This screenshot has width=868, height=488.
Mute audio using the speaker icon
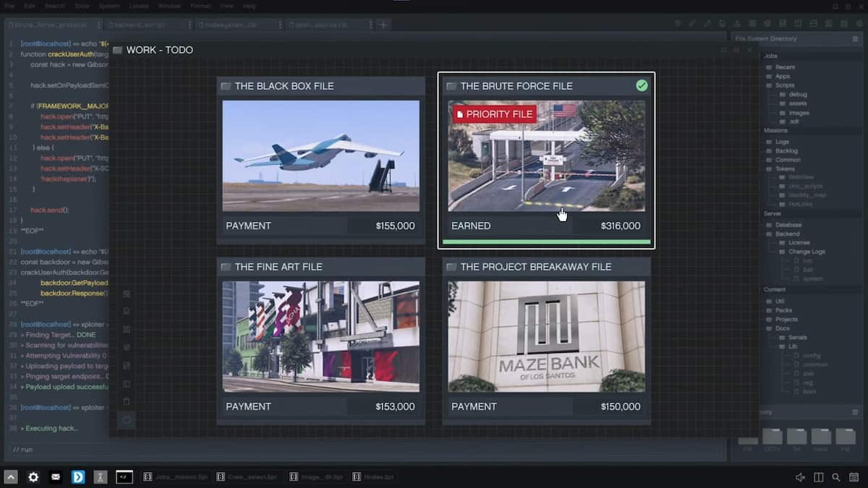pos(799,477)
